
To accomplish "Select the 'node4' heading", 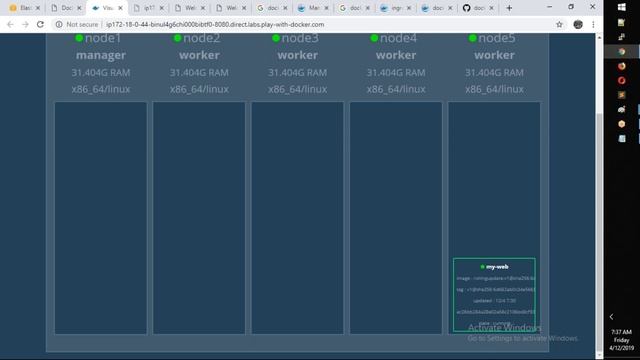I will (398, 38).
